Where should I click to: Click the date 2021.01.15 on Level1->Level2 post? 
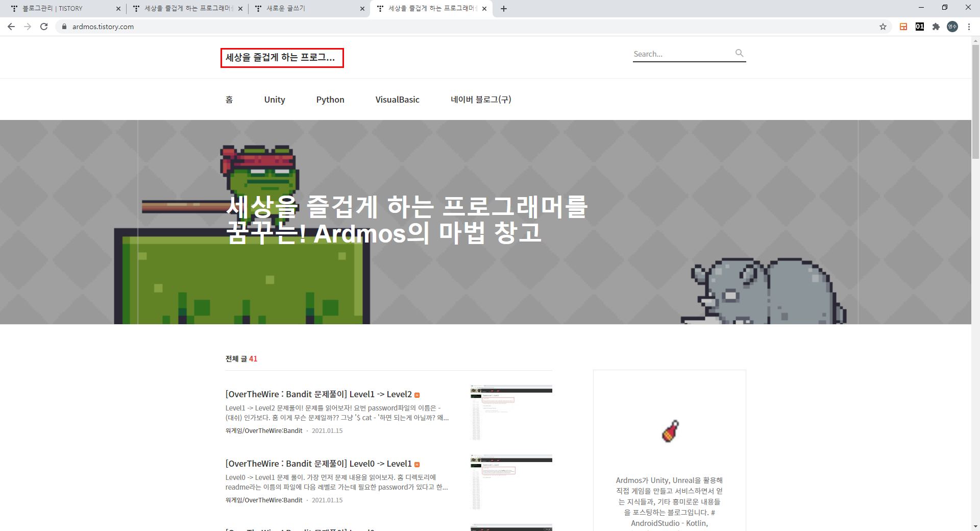tap(327, 431)
